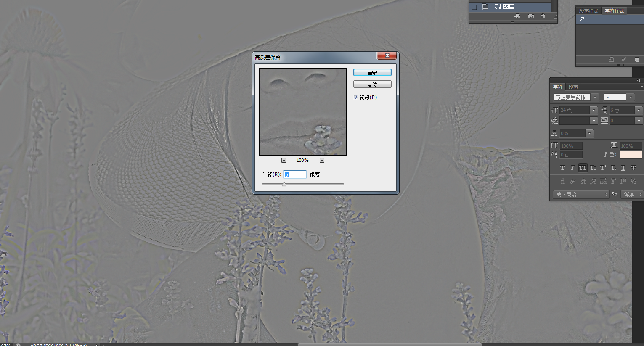This screenshot has height=346, width=644.
Task: Click the history panel trash icon
Action: (x=543, y=16)
